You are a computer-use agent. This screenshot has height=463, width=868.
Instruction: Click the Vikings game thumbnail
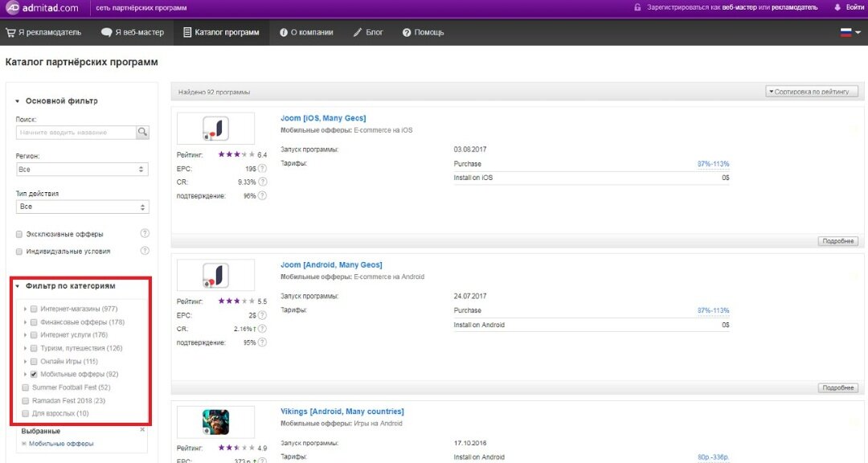215,422
